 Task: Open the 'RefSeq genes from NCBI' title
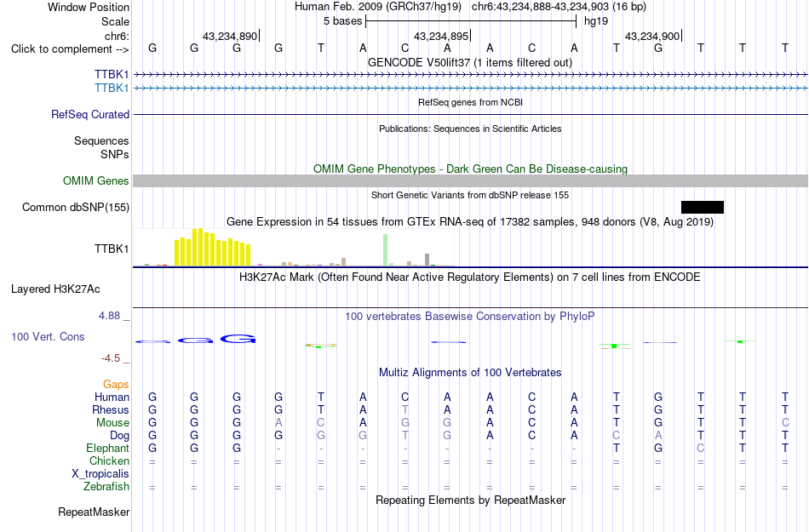(471, 102)
